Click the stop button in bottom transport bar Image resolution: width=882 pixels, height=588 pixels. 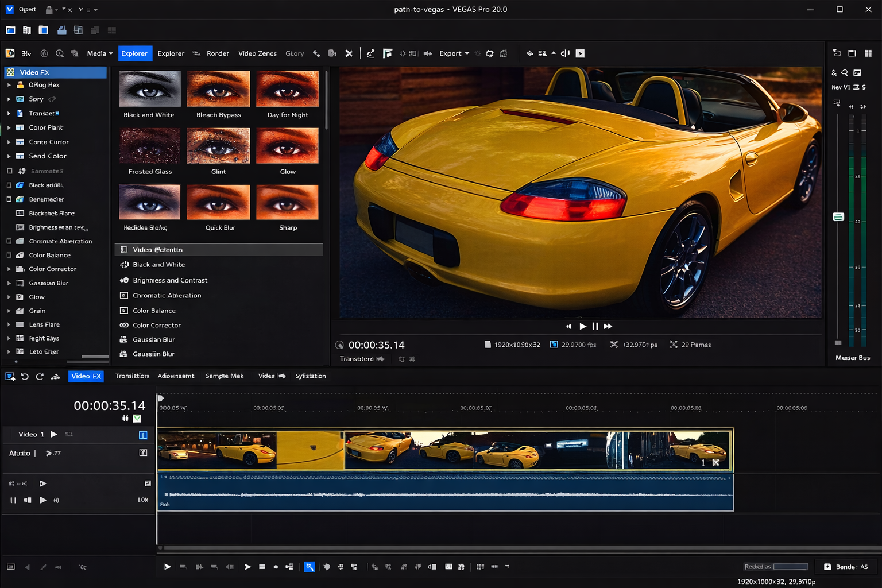[x=262, y=567]
